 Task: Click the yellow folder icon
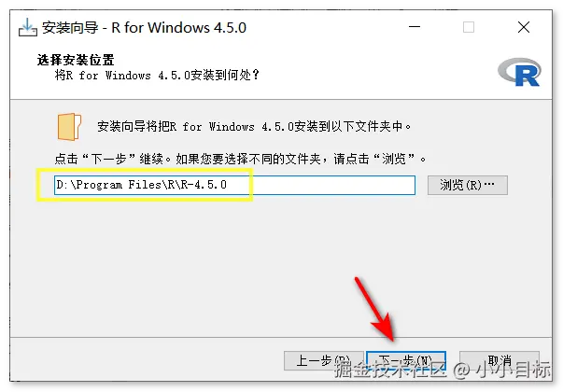[69, 127]
